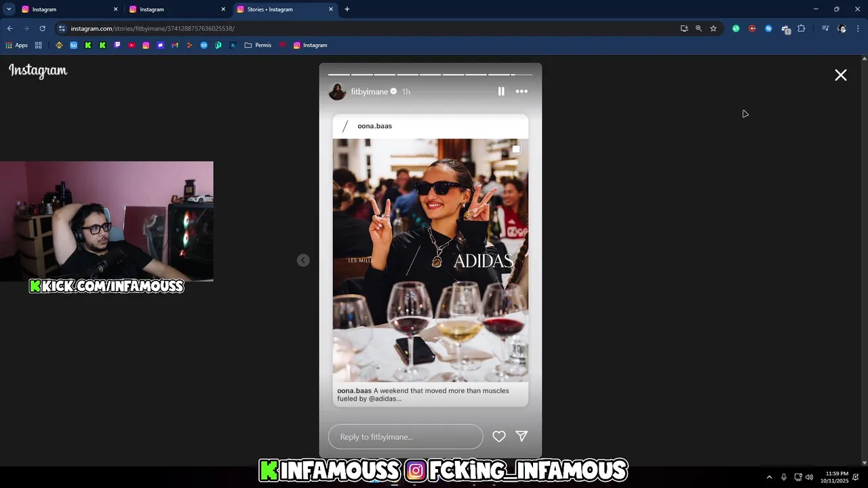This screenshot has width=868, height=488.
Task: Open the fitbyimane username link
Action: (370, 91)
